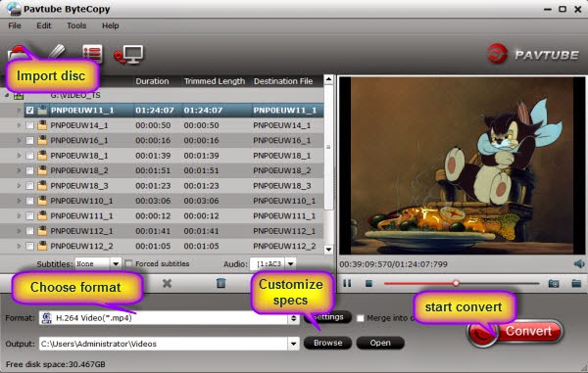
Task: Open snapshot folder icon under preview
Action: click(x=576, y=283)
